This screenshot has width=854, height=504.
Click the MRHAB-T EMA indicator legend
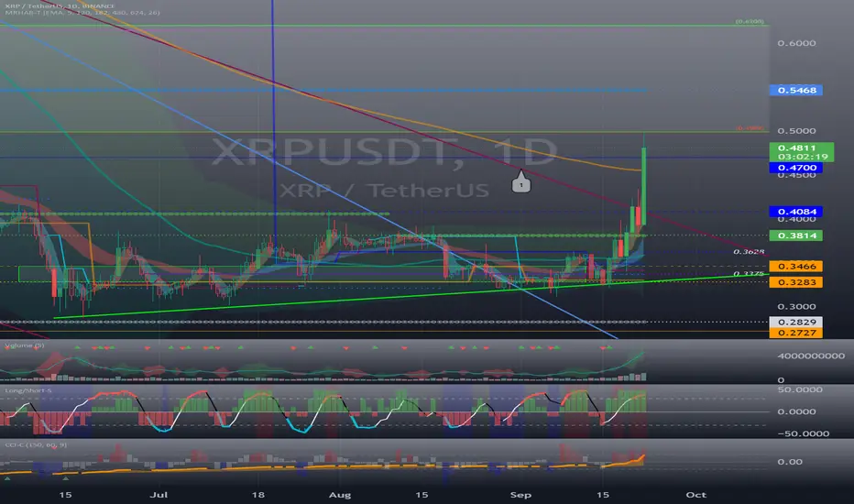coord(82,13)
